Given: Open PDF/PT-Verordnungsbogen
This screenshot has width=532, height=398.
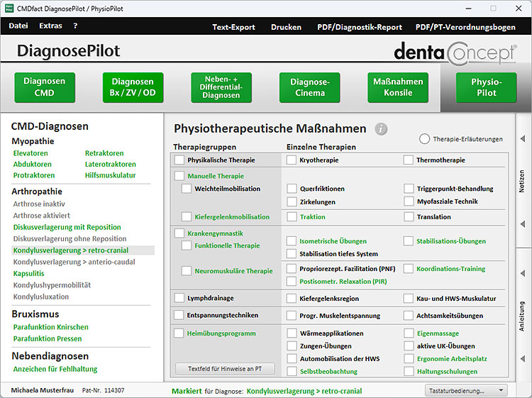Looking at the screenshot, I should 465,27.
